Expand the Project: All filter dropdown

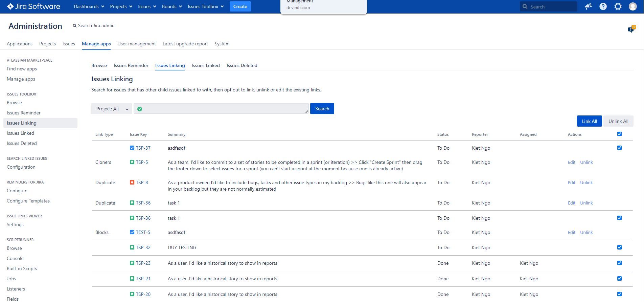(112, 109)
